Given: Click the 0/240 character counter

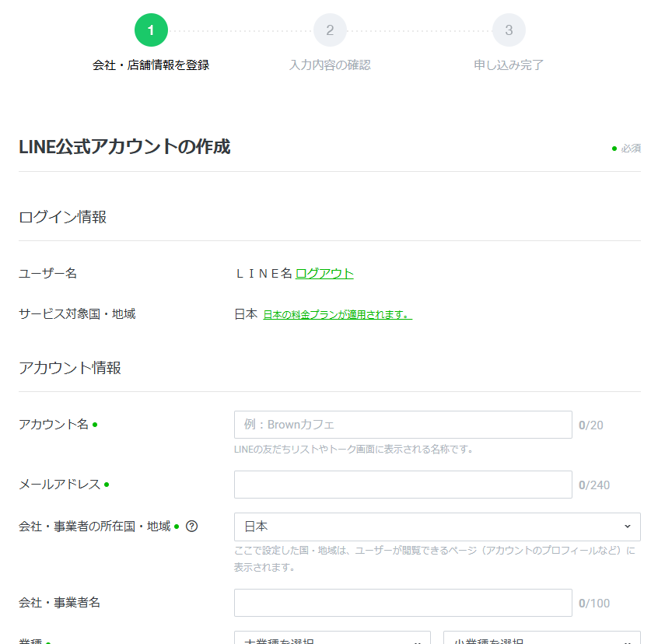Looking at the screenshot, I should [594, 485].
